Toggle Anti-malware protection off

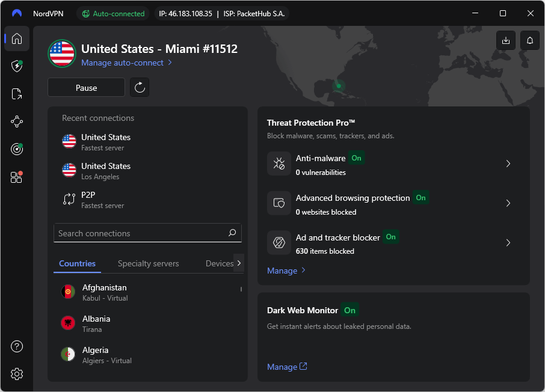pos(356,158)
